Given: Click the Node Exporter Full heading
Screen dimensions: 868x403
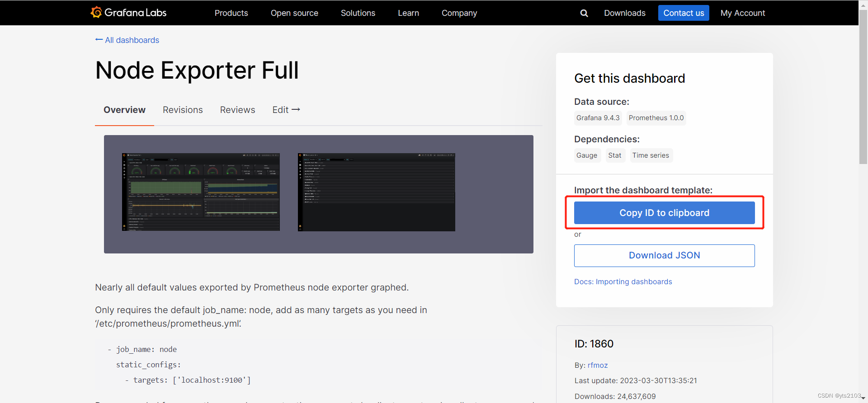Looking at the screenshot, I should [197, 71].
